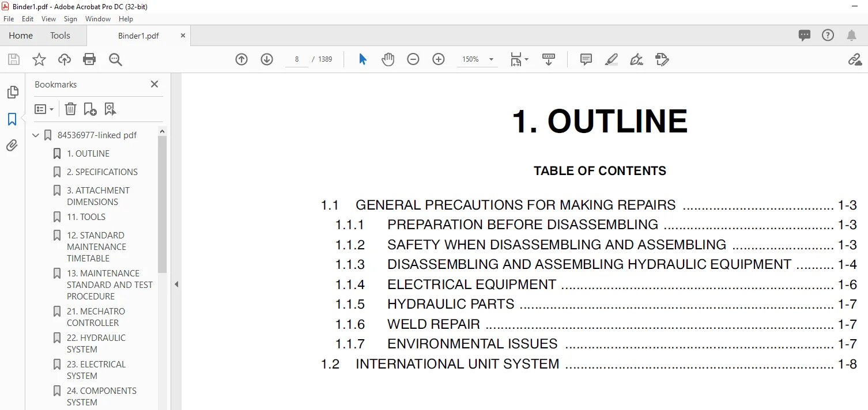Choose the Selection arrow tool
868x410 pixels.
[x=363, y=59]
